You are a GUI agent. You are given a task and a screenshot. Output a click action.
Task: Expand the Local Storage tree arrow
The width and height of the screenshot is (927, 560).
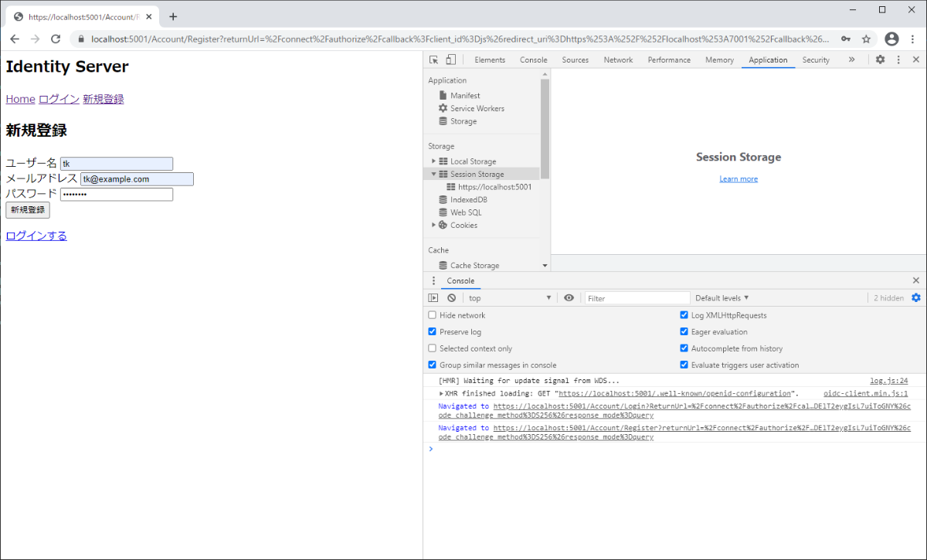tap(433, 161)
